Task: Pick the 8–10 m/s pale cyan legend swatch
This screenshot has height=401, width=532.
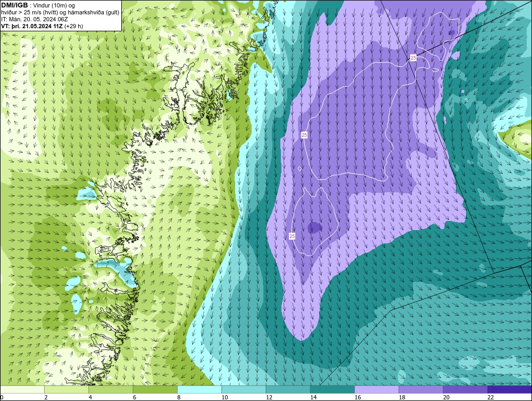Action: [199, 389]
